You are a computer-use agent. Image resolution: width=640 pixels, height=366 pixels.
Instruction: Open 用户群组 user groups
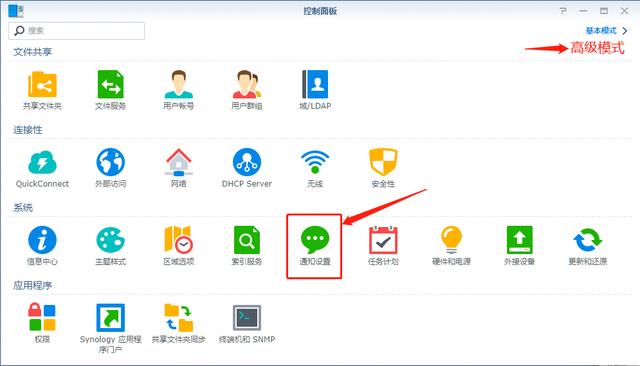tap(247, 85)
